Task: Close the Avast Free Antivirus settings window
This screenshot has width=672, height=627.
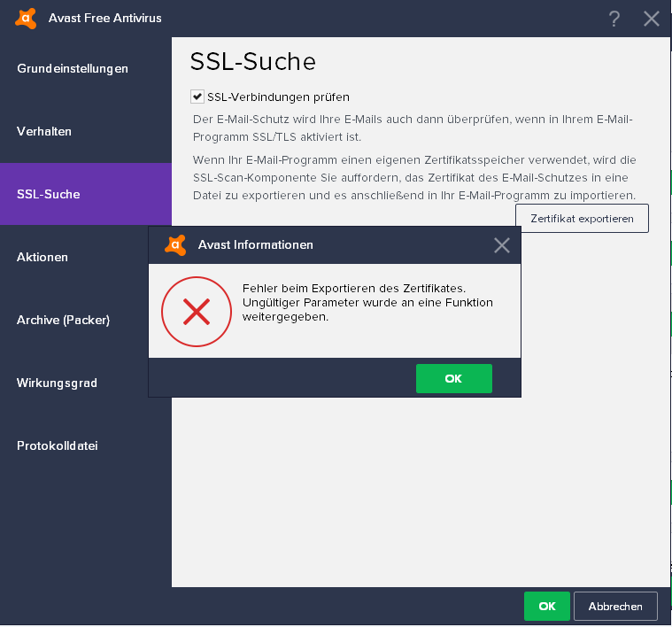Action: pos(652,19)
